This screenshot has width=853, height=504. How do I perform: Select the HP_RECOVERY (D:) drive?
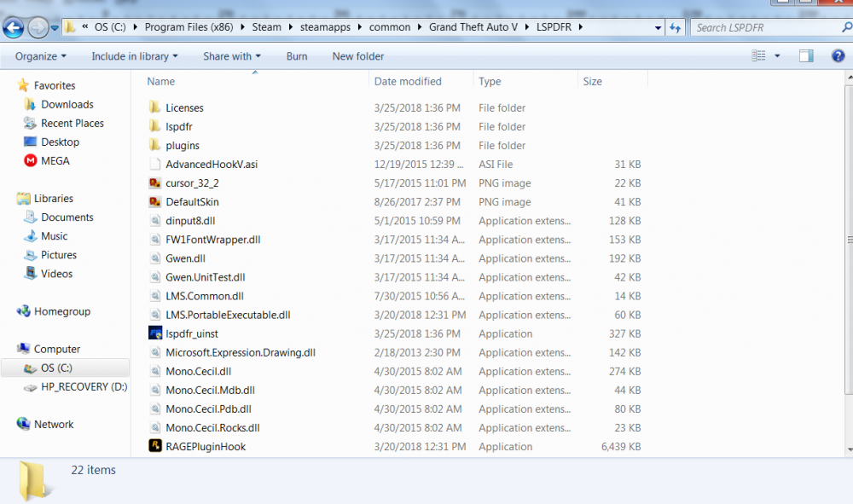tap(84, 387)
